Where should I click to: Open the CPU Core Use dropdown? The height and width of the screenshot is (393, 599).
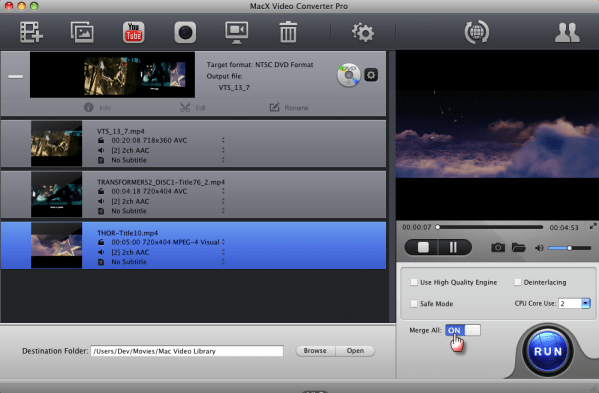pos(586,303)
